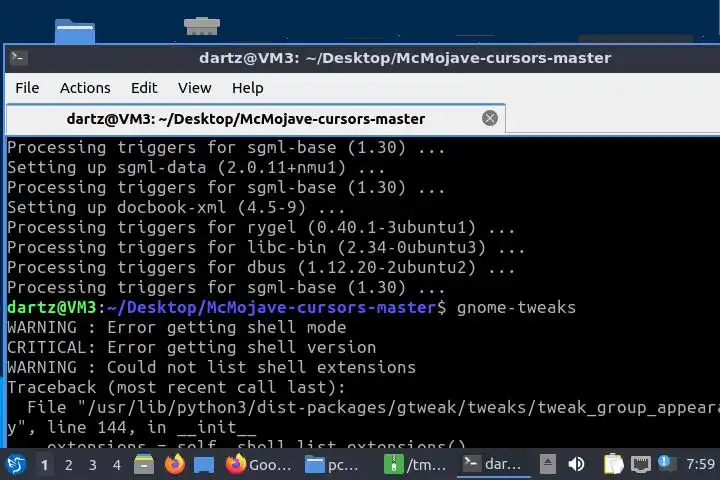Open the blue folder icon on the desktop
This screenshot has width=720, height=480.
(x=75, y=31)
